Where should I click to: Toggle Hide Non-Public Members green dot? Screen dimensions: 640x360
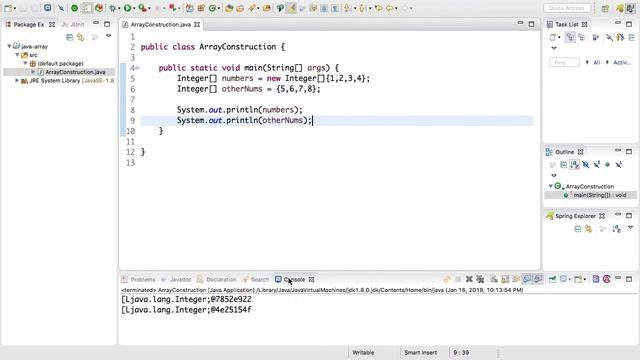coord(607,164)
